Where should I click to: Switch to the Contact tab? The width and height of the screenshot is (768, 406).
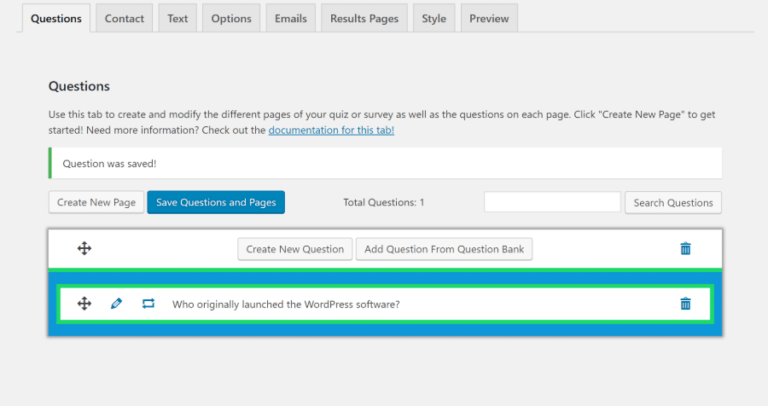pyautogui.click(x=124, y=18)
